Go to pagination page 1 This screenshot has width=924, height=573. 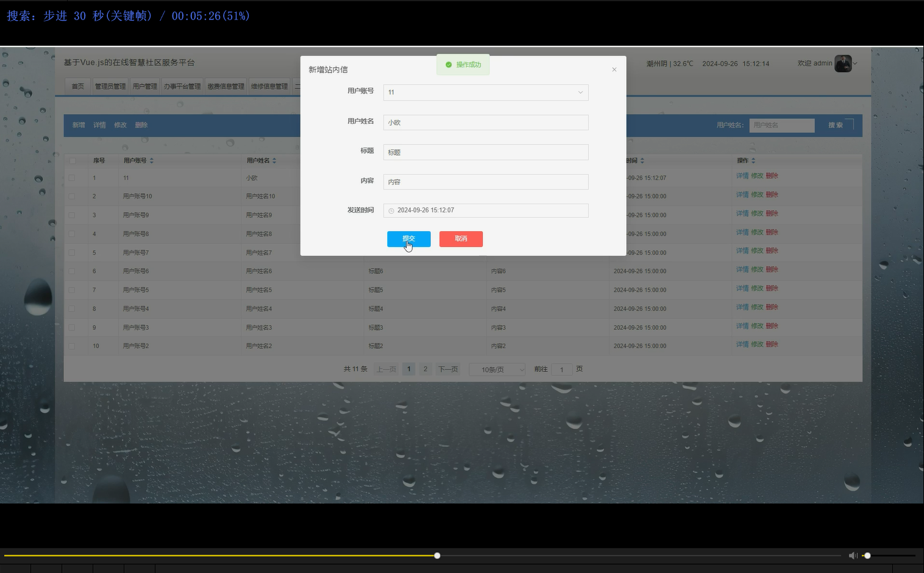point(409,369)
